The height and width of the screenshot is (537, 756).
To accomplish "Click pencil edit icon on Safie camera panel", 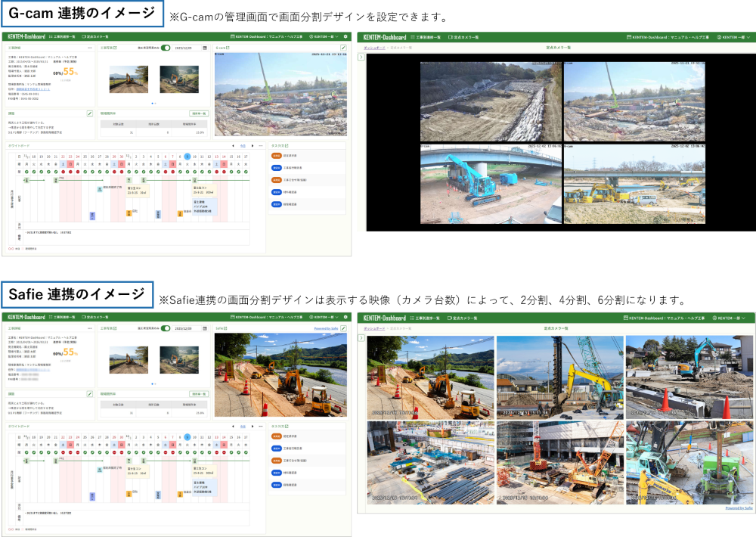I will coord(343,328).
